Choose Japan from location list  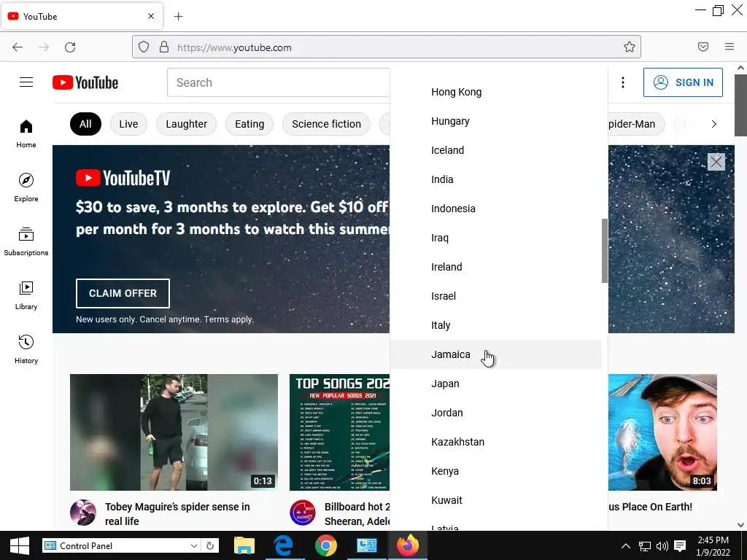(x=496, y=384)
